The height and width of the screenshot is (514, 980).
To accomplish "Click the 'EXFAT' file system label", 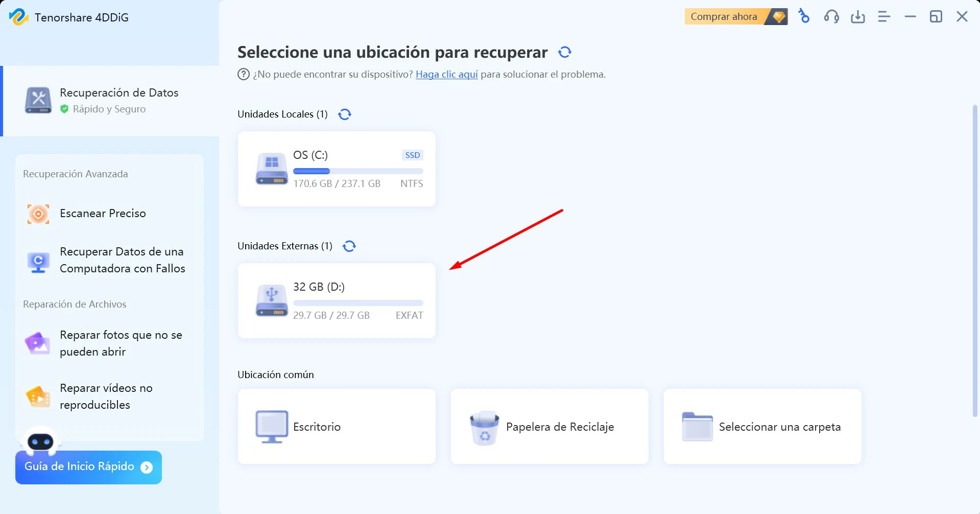I will tap(410, 315).
